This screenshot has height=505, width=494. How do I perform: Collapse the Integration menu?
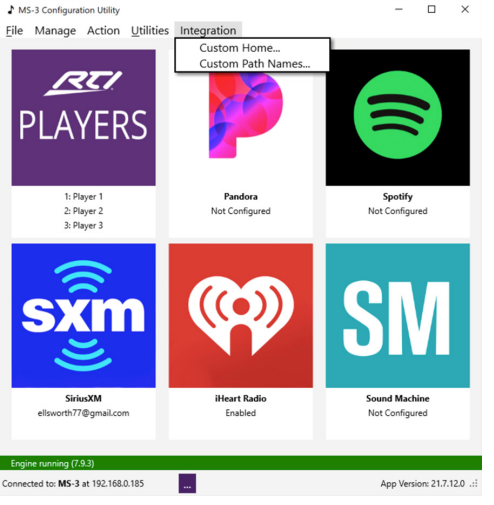coord(208,31)
